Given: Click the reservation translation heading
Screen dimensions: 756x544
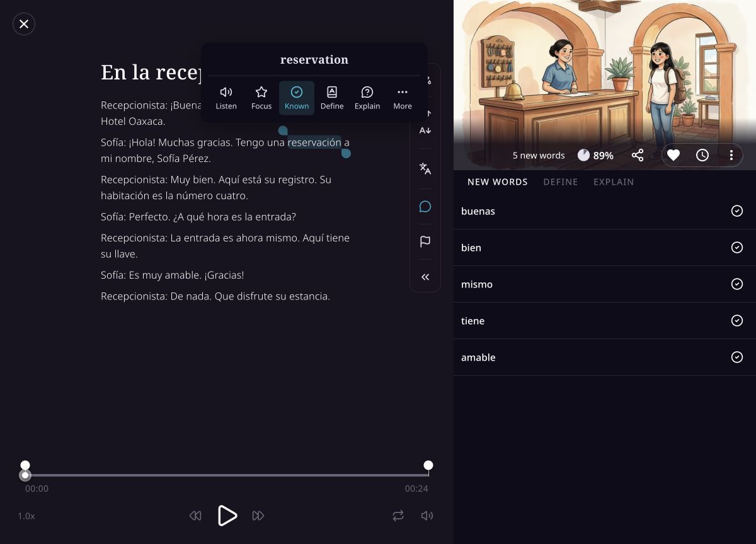Looking at the screenshot, I should (314, 59).
